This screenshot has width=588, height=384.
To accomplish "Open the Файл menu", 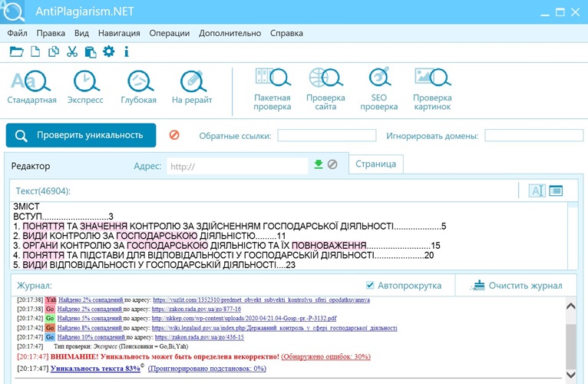I will point(17,33).
